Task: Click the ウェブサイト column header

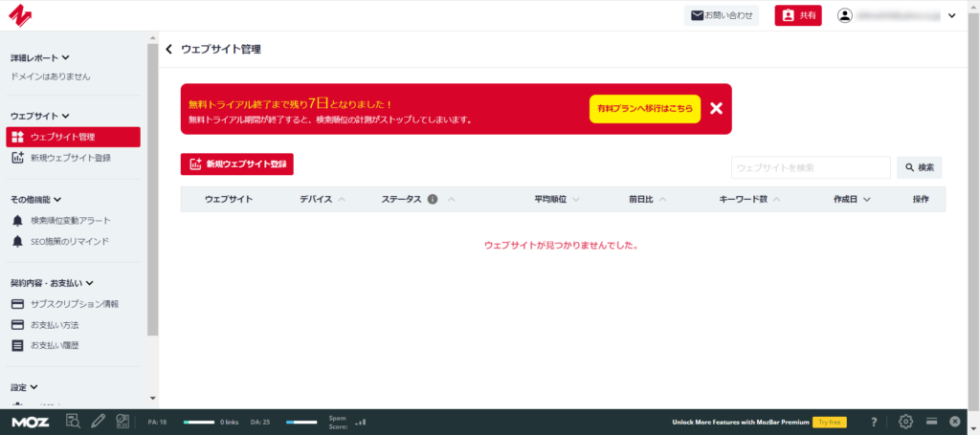Action: 229,199
